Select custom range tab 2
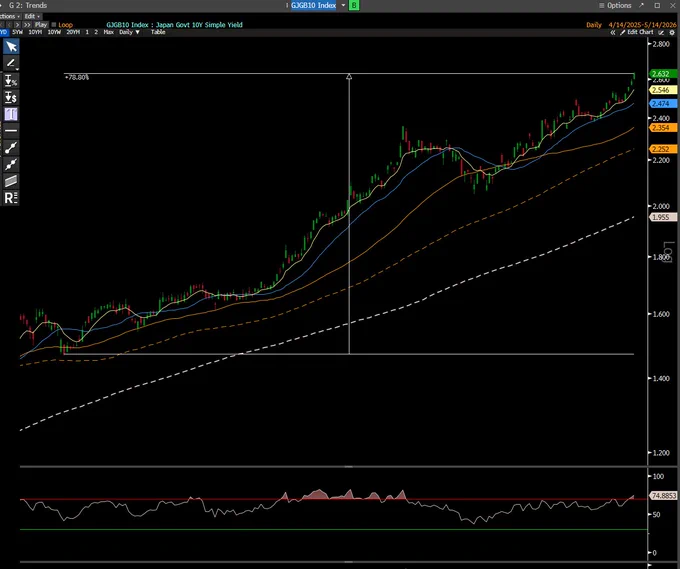Image resolution: width=680 pixels, height=569 pixels. point(96,32)
